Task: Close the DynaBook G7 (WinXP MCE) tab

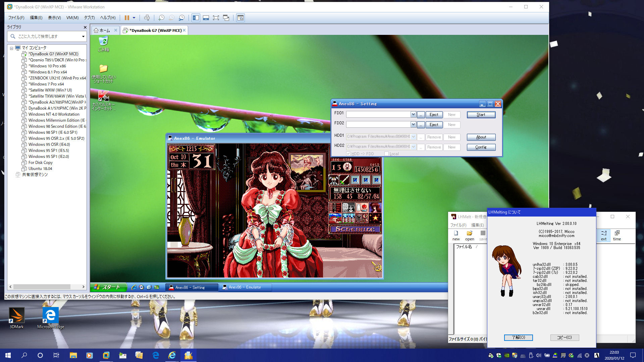Action: (x=184, y=30)
